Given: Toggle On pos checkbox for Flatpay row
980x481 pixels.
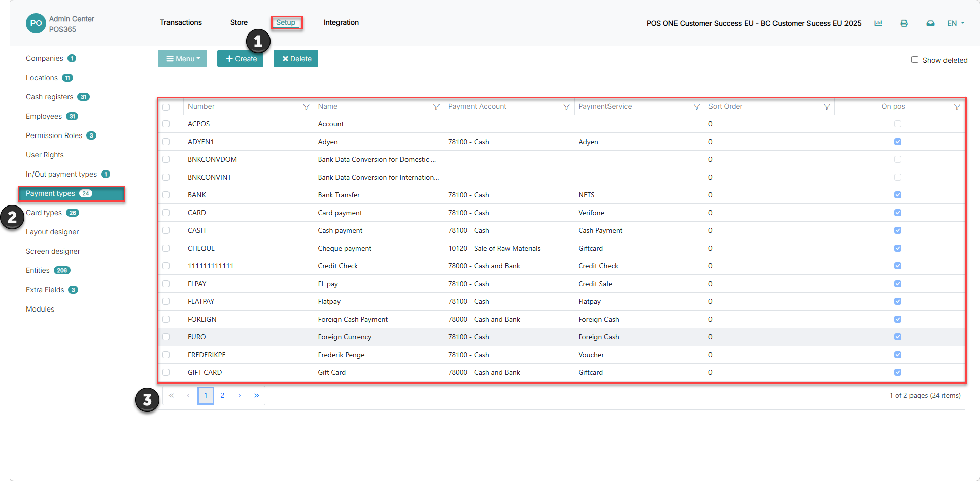Looking at the screenshot, I should tap(898, 301).
